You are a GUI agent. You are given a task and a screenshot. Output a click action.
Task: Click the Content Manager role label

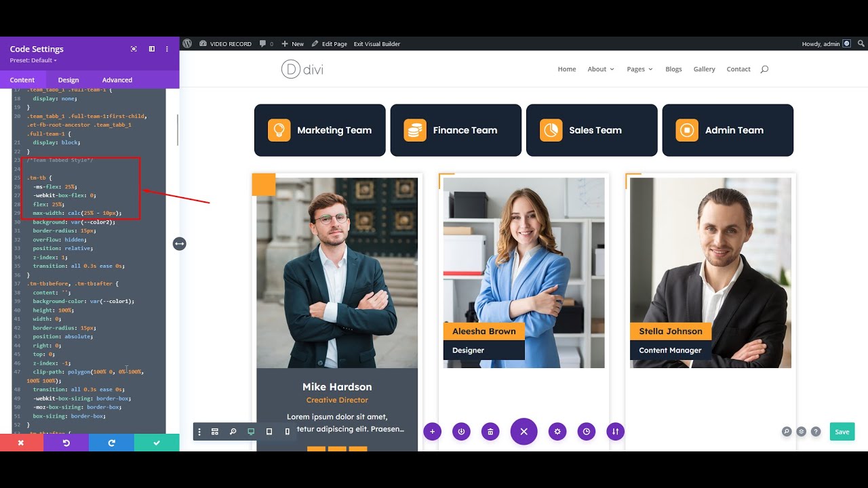(670, 350)
